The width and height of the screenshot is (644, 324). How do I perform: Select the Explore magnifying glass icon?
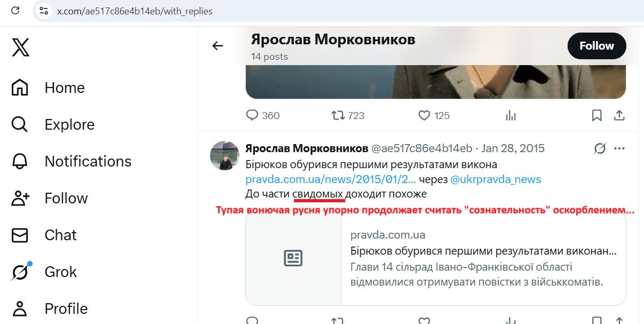pyautogui.click(x=19, y=124)
